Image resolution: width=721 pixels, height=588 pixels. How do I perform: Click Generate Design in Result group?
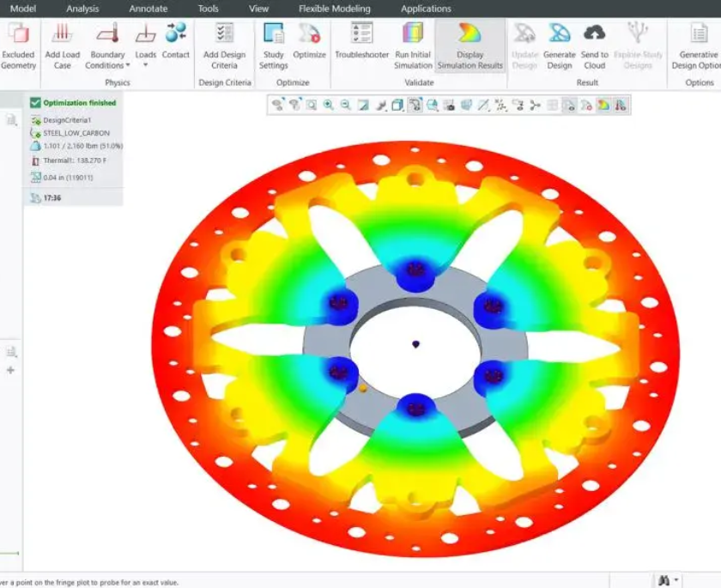click(x=560, y=34)
